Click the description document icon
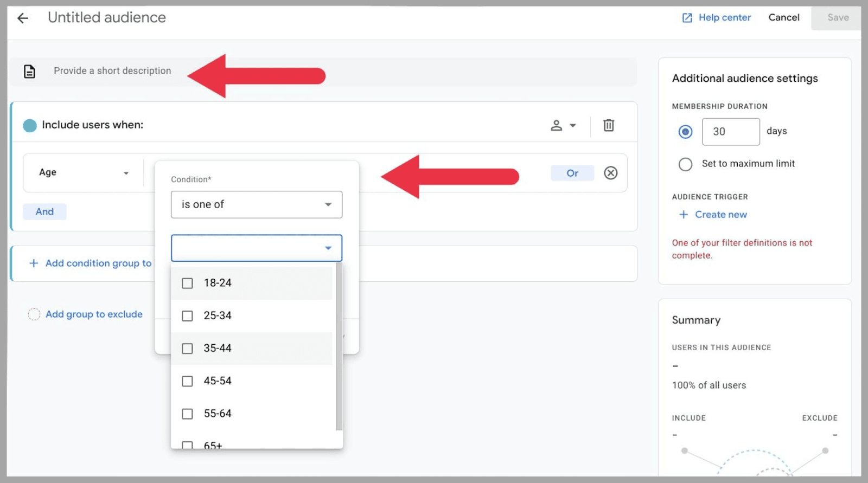 tap(29, 71)
